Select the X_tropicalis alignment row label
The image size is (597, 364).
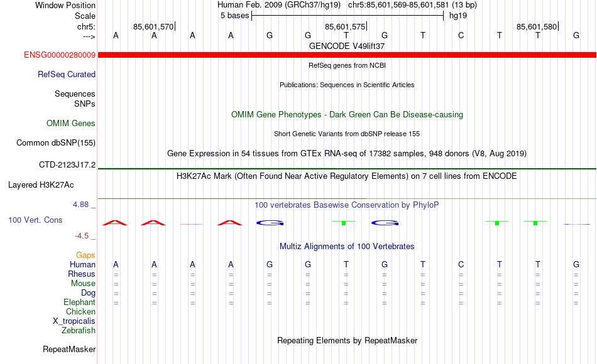click(x=74, y=321)
